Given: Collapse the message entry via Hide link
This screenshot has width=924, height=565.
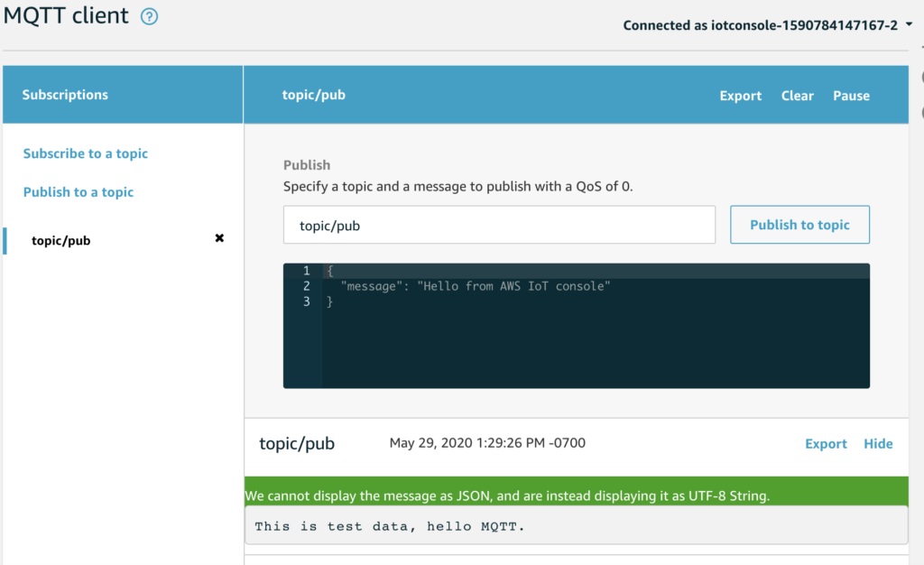Looking at the screenshot, I should coord(878,443).
